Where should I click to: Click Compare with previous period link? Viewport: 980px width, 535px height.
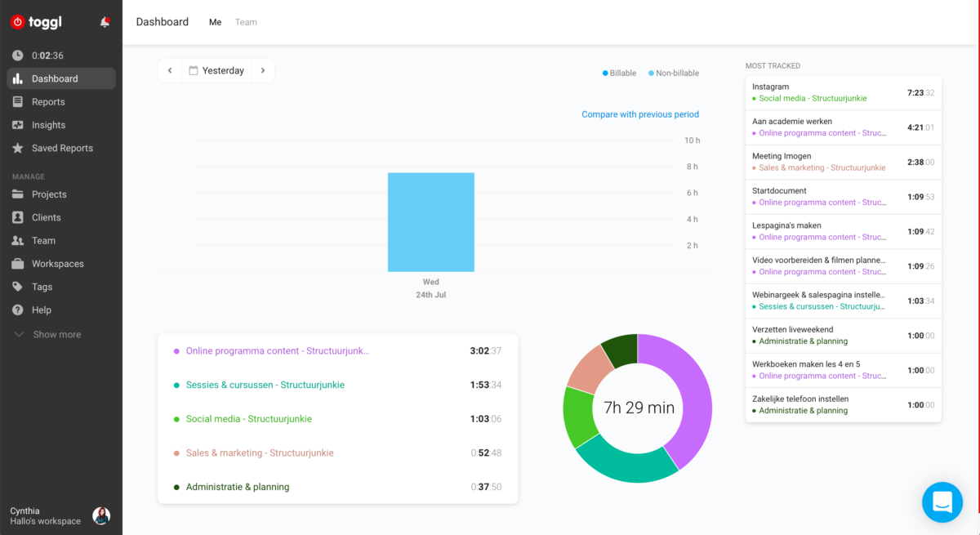(x=639, y=114)
